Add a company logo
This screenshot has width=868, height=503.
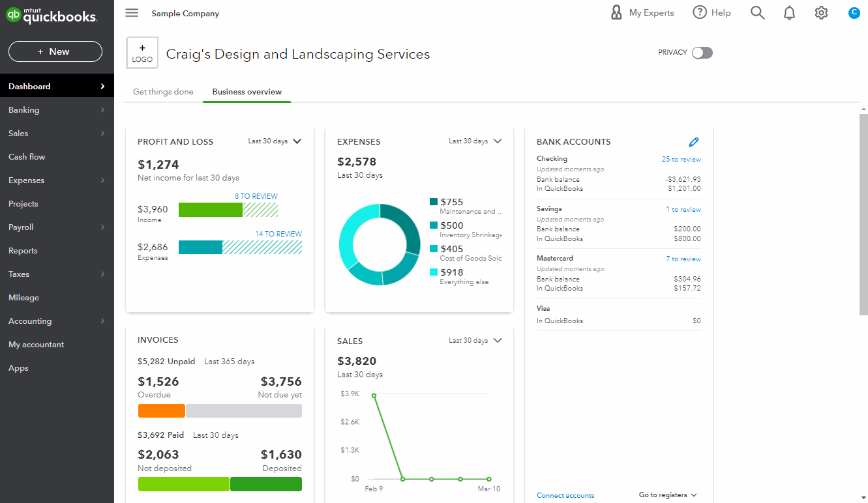[142, 53]
